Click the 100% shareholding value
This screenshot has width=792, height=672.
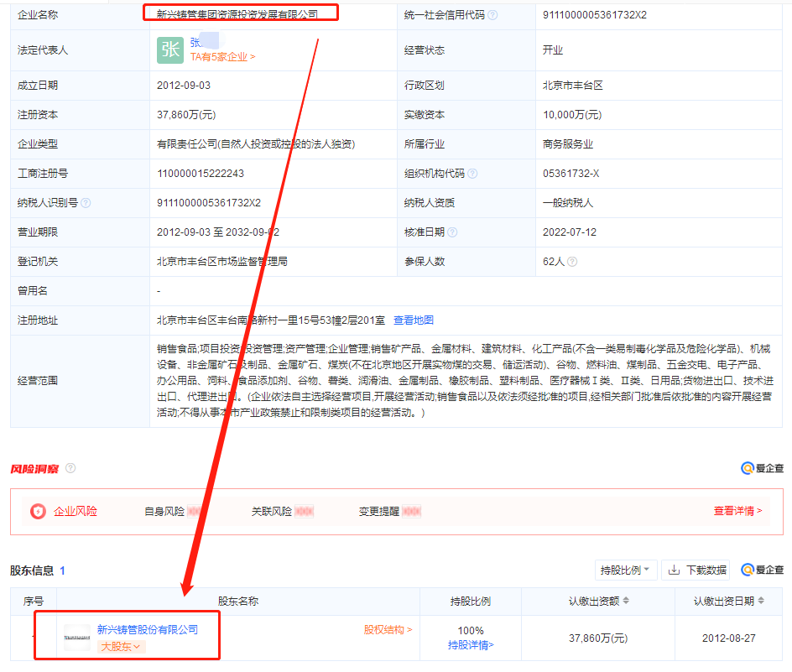(471, 631)
